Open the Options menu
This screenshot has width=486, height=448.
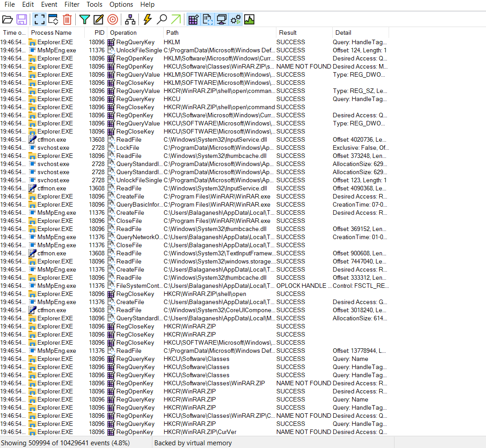[x=121, y=5]
